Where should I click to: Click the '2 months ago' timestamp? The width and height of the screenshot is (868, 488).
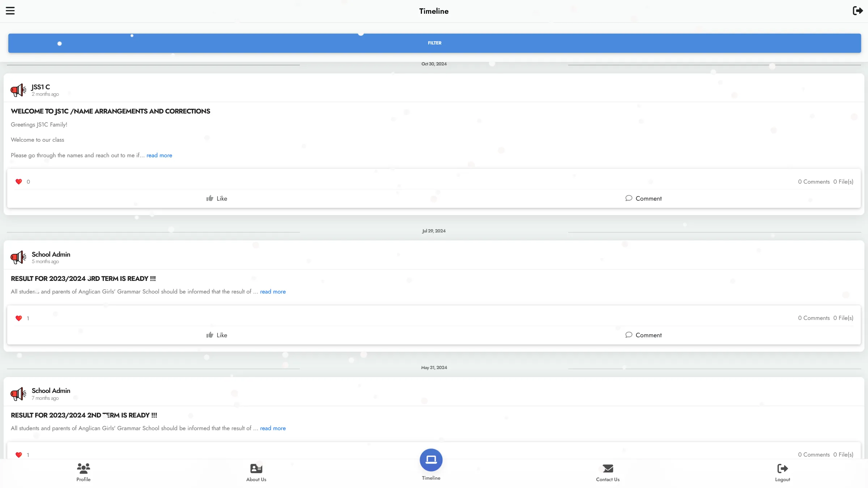45,94
